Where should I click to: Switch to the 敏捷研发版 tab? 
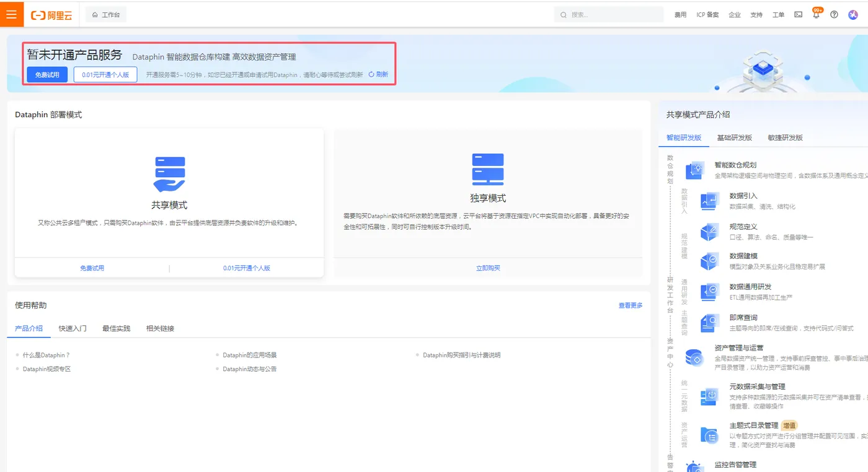tap(785, 138)
